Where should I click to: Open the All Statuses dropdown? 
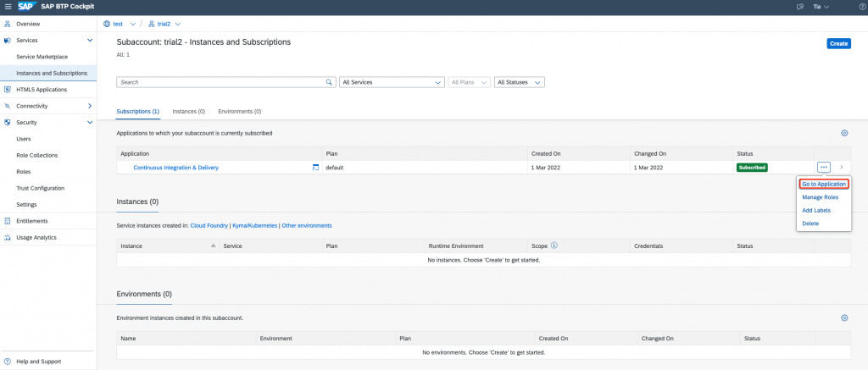pos(520,82)
